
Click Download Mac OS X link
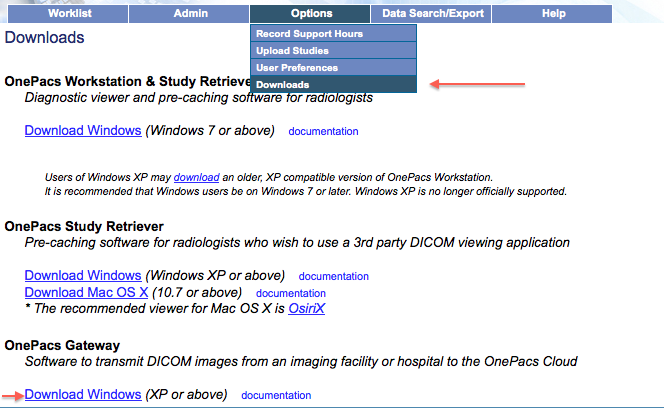pos(86,292)
